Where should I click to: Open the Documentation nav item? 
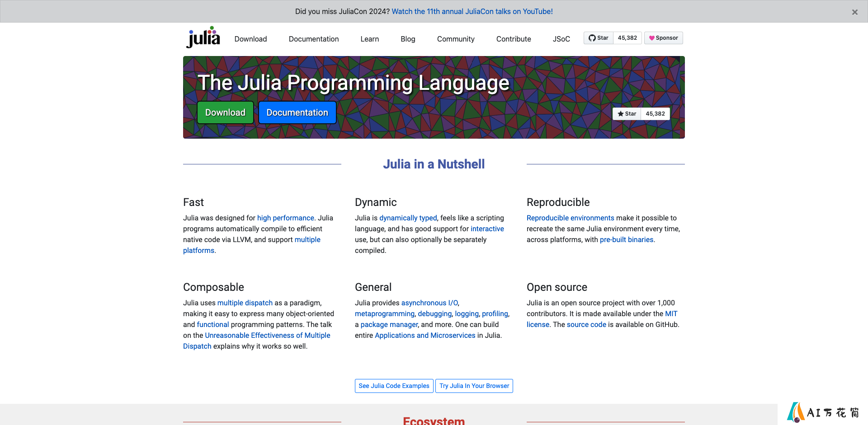pos(314,39)
